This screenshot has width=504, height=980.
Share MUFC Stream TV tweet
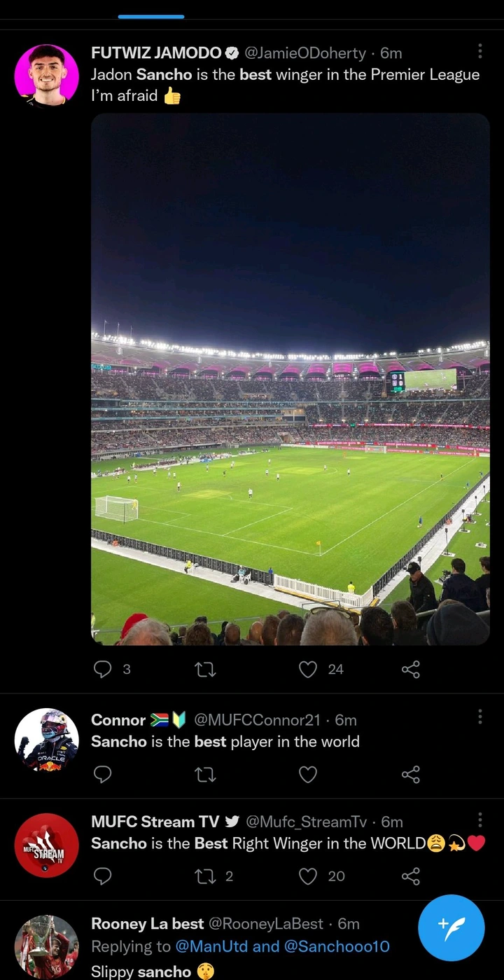click(x=411, y=876)
